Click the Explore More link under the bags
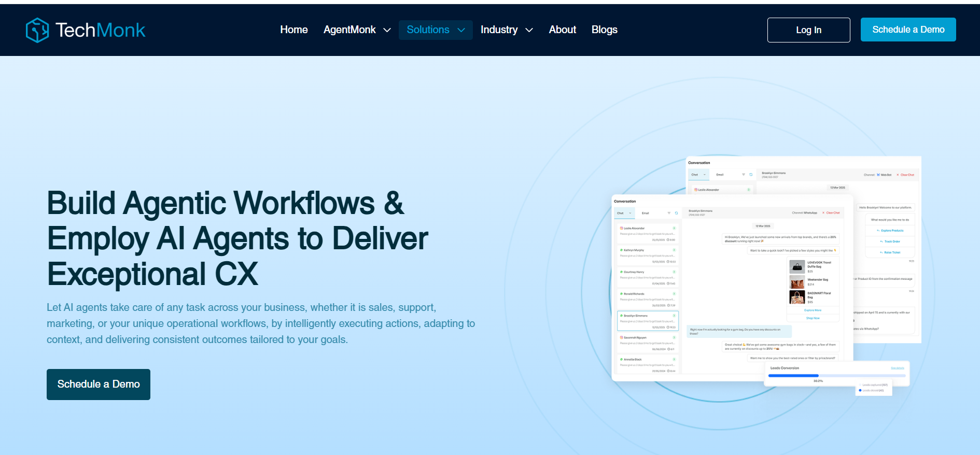980x455 pixels. point(813,310)
